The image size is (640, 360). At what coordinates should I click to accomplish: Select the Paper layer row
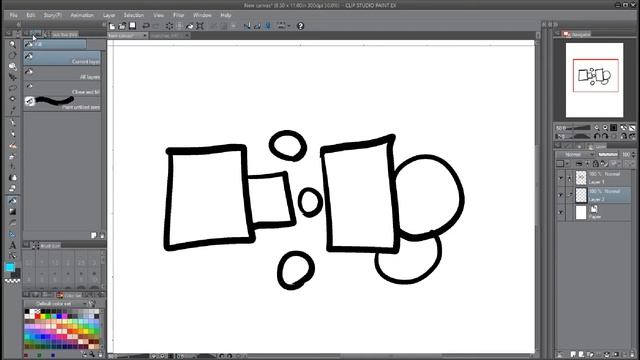pyautogui.click(x=595, y=212)
